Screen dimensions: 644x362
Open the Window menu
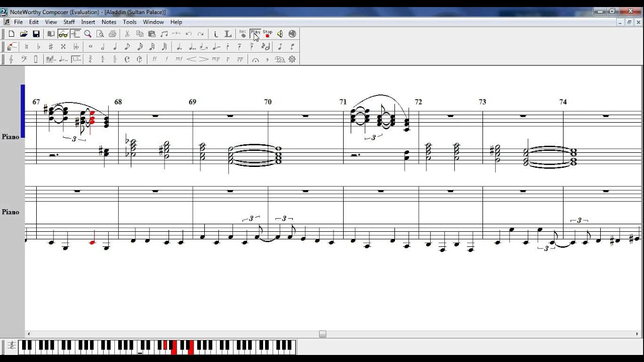click(153, 22)
